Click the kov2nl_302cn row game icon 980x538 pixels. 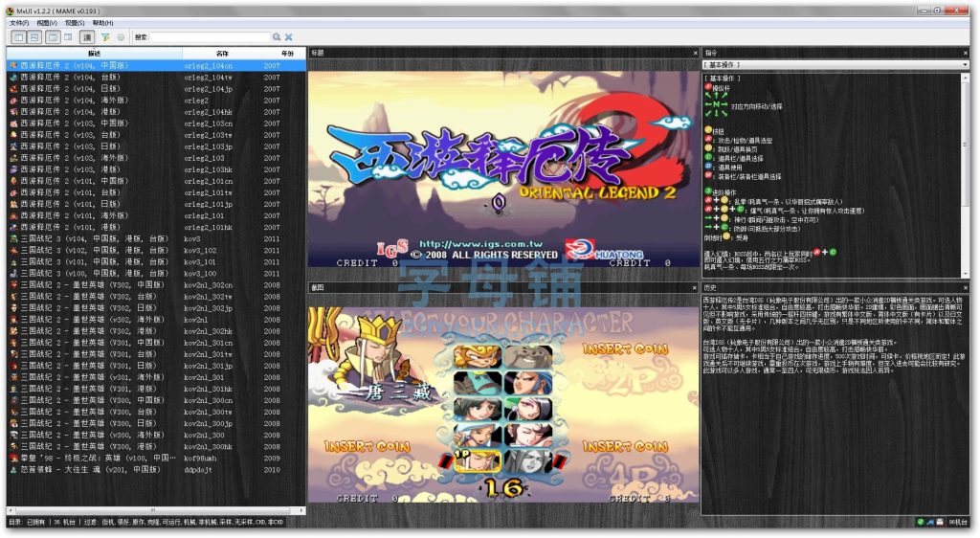coord(13,285)
